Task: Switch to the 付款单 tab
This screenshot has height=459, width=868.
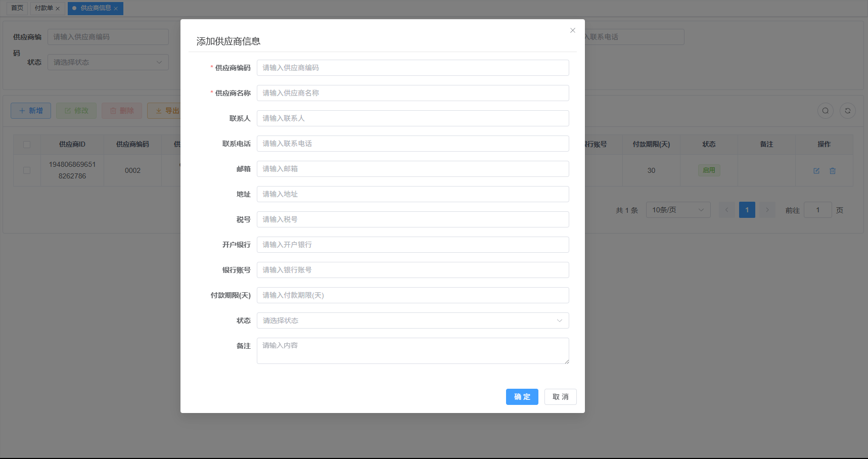Action: click(x=44, y=8)
